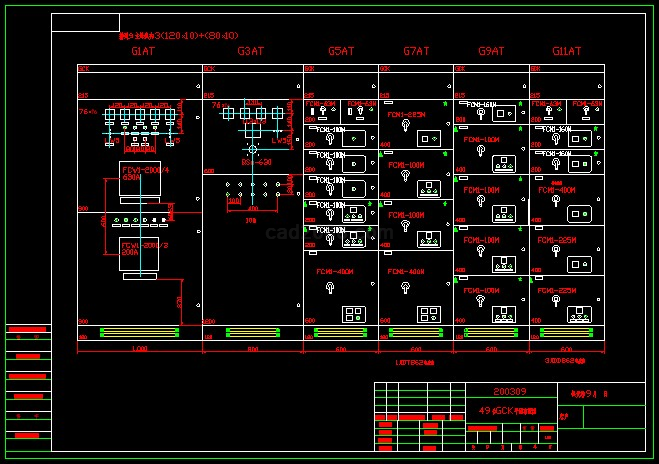Select the G11AT cabinet label

point(567,51)
